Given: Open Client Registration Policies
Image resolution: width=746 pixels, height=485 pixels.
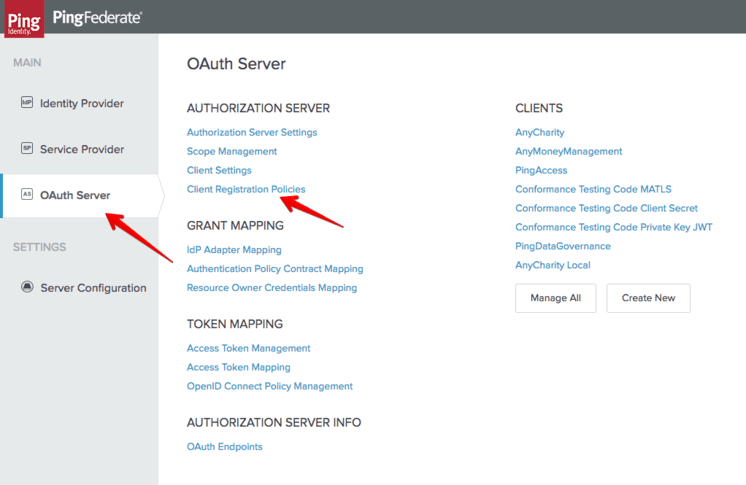Looking at the screenshot, I should pos(246,189).
